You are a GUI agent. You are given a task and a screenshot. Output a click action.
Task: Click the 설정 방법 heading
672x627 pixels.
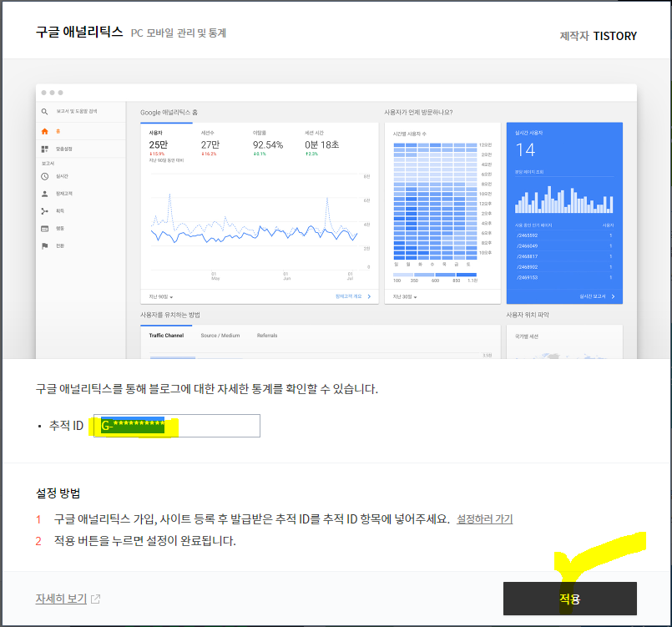coord(58,493)
